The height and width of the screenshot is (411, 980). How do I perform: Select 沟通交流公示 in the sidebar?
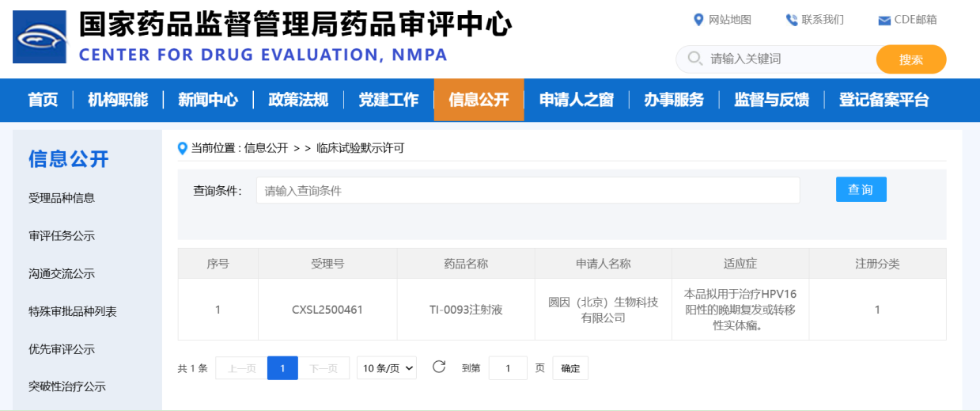(x=62, y=274)
